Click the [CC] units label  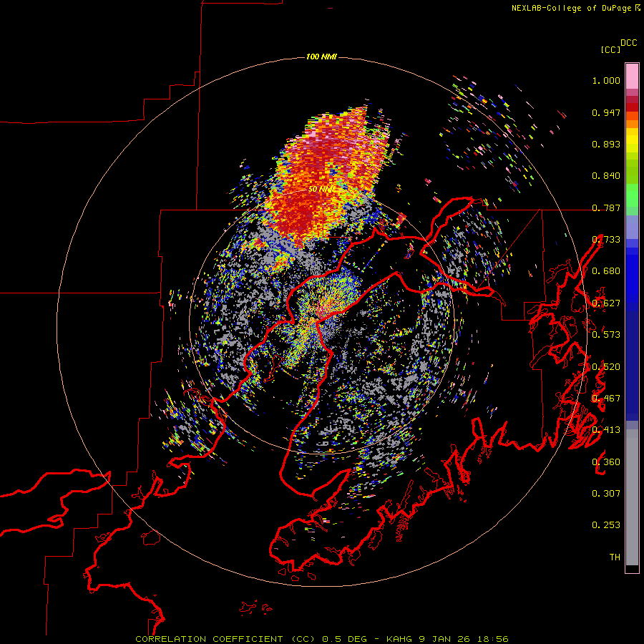[x=611, y=49]
